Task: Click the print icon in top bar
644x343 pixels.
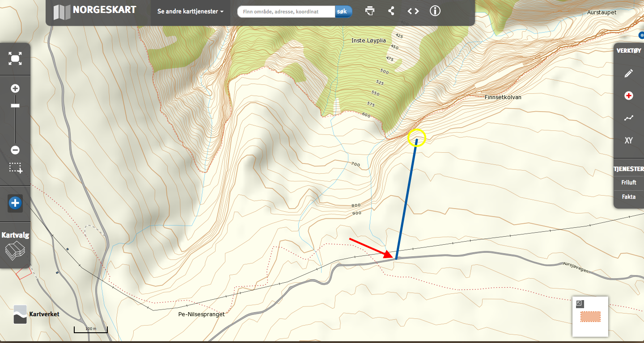Action: pyautogui.click(x=370, y=11)
